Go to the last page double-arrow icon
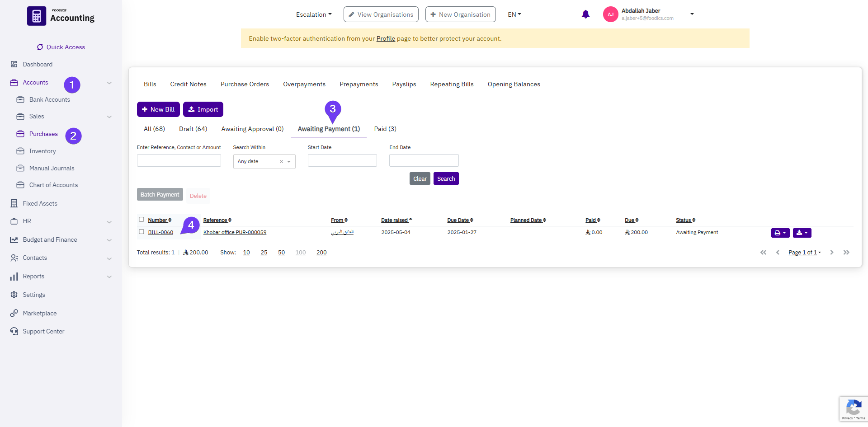Viewport: 868px width, 427px height. coord(846,252)
